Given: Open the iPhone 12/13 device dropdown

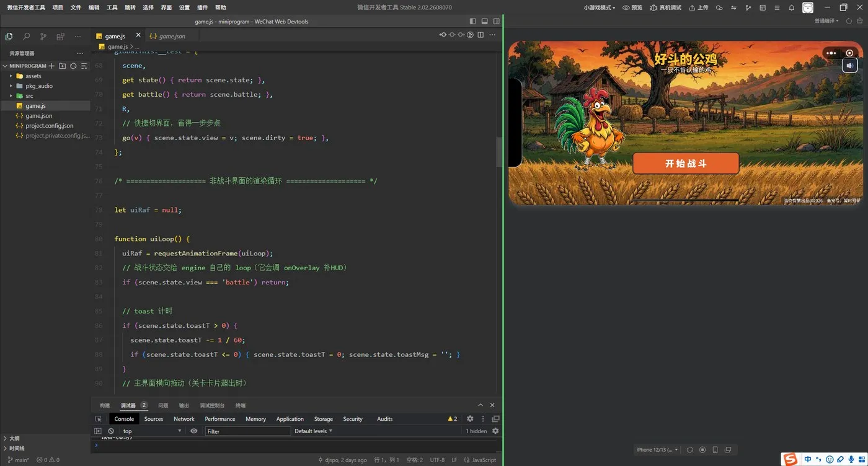Looking at the screenshot, I should 657,450.
